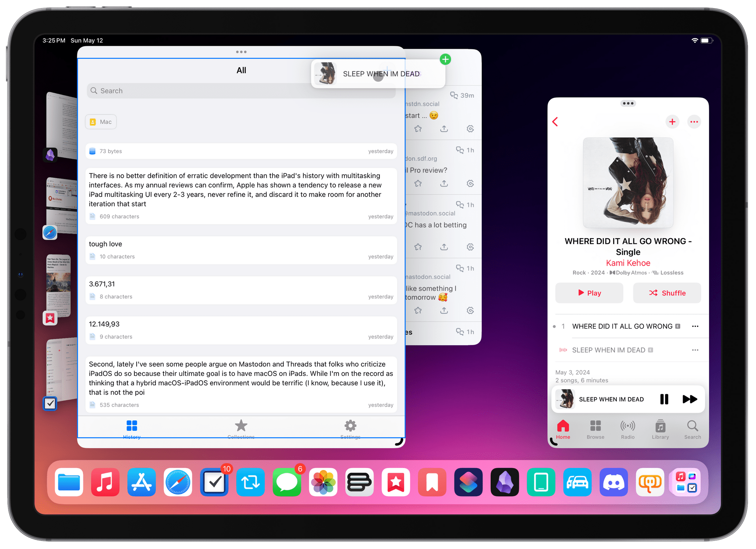
Task: Go back in the Music window
Action: tap(555, 122)
